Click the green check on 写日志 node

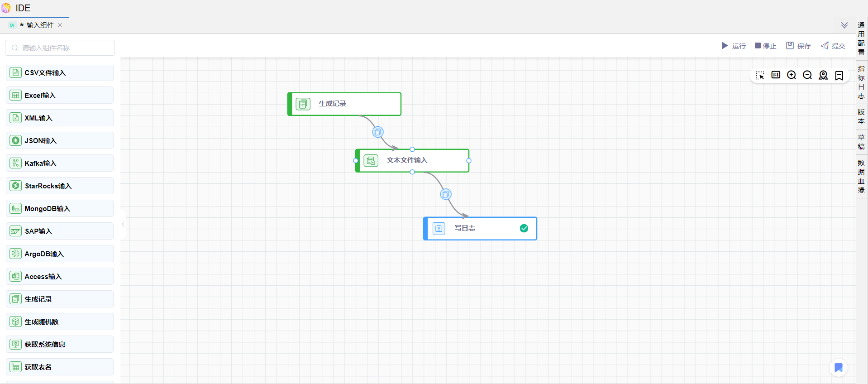click(524, 228)
